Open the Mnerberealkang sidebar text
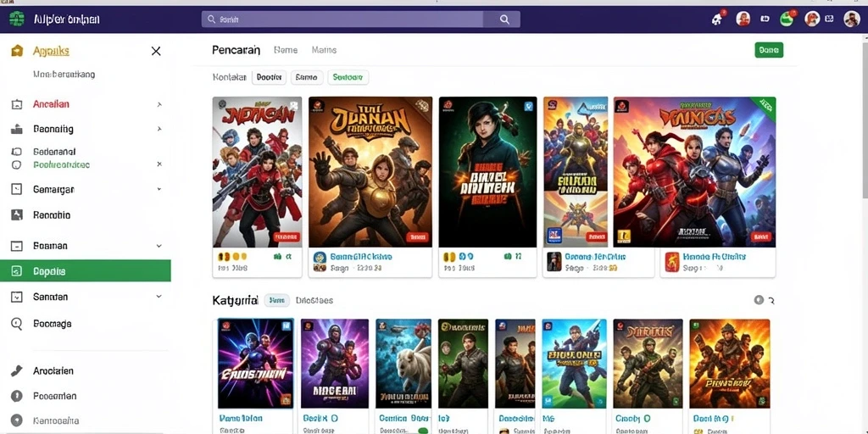 click(x=64, y=75)
